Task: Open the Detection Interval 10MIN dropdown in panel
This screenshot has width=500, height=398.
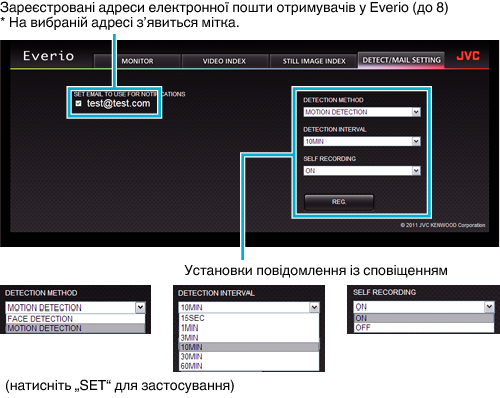Action: click(362, 141)
